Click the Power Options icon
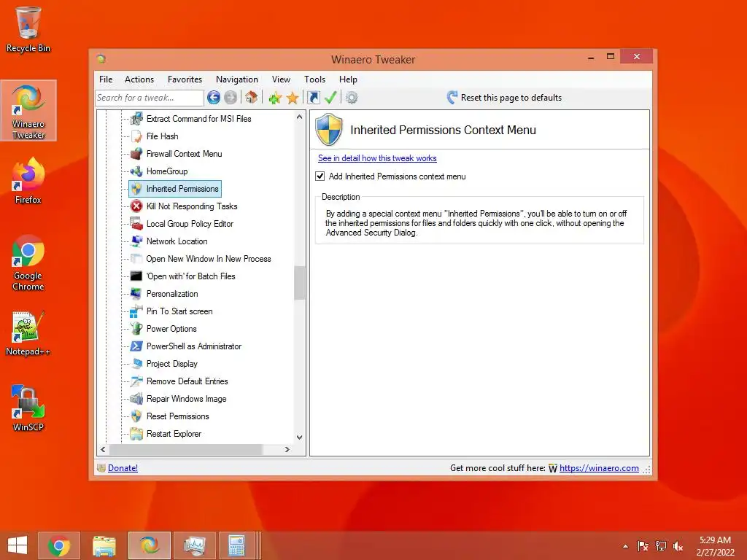747x560 pixels. pyautogui.click(x=136, y=329)
